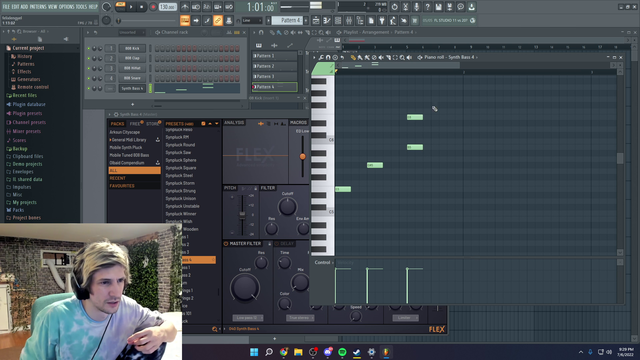
Task: Open the Low pass 12 filter type dropdown
Action: [248, 318]
